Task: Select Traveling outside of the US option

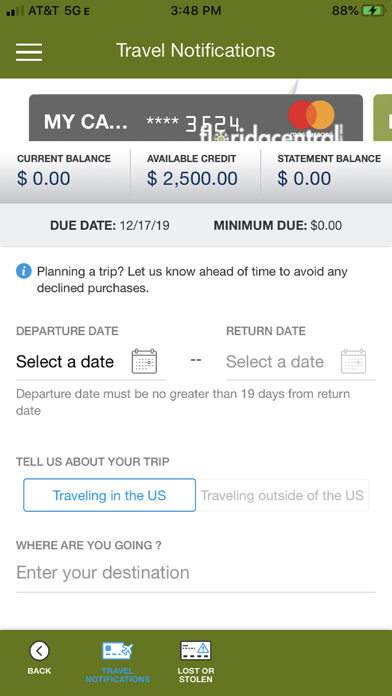Action: 282,495
